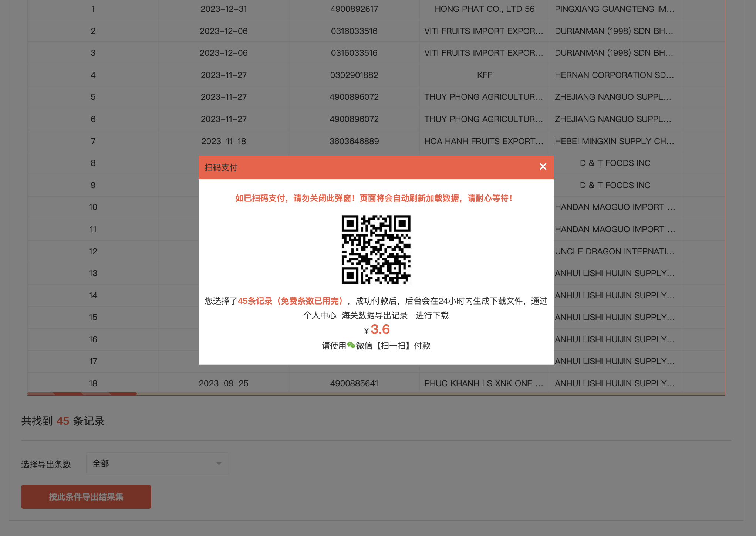Click D & T FOODS INC in row 8
756x536 pixels.
(x=615, y=163)
